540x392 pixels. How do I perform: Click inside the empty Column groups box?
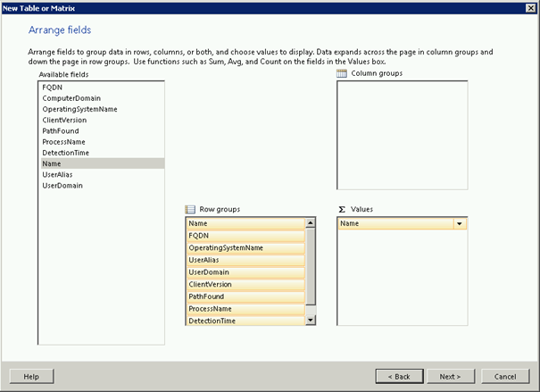(401, 134)
